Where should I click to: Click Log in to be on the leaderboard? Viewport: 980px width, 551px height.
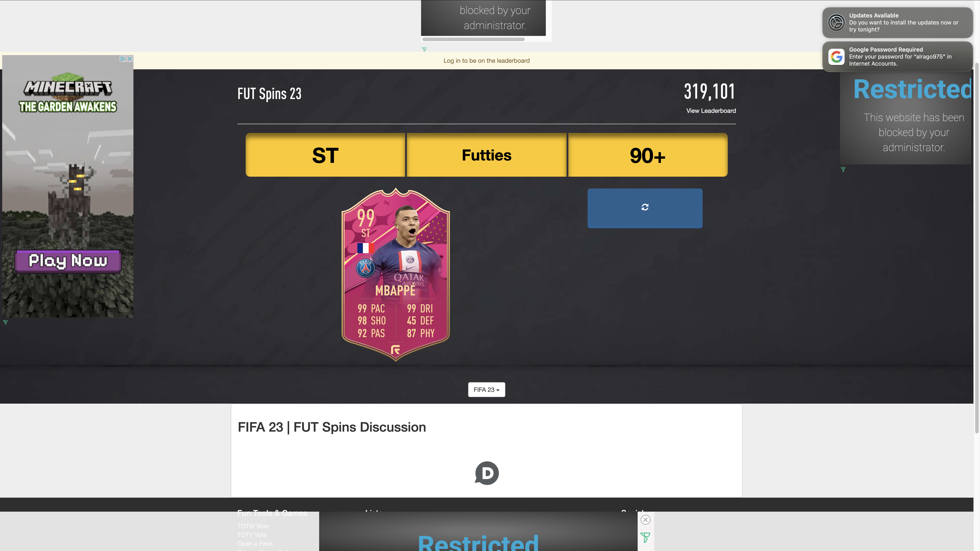(x=486, y=61)
